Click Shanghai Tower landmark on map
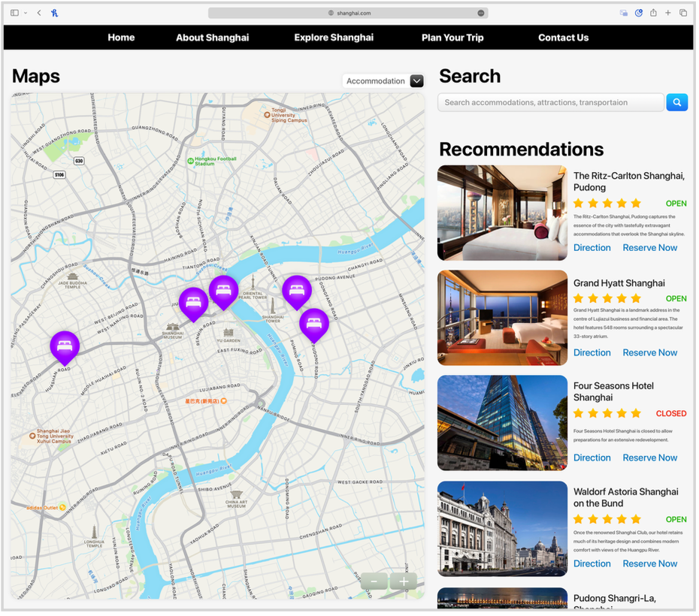 (274, 311)
